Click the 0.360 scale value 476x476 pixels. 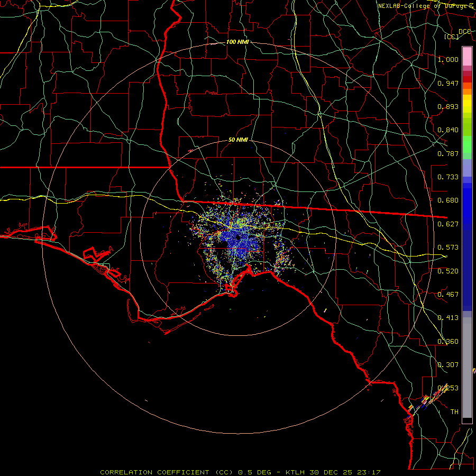pyautogui.click(x=448, y=342)
